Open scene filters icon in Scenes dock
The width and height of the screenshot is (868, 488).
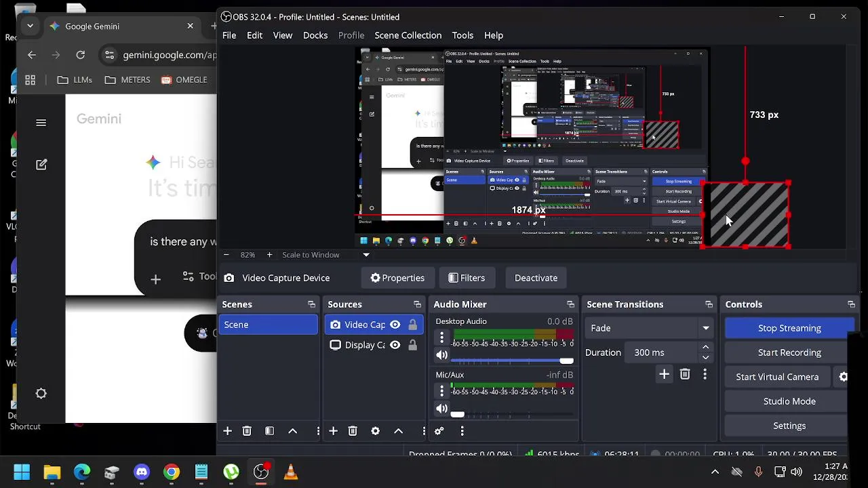click(x=269, y=431)
